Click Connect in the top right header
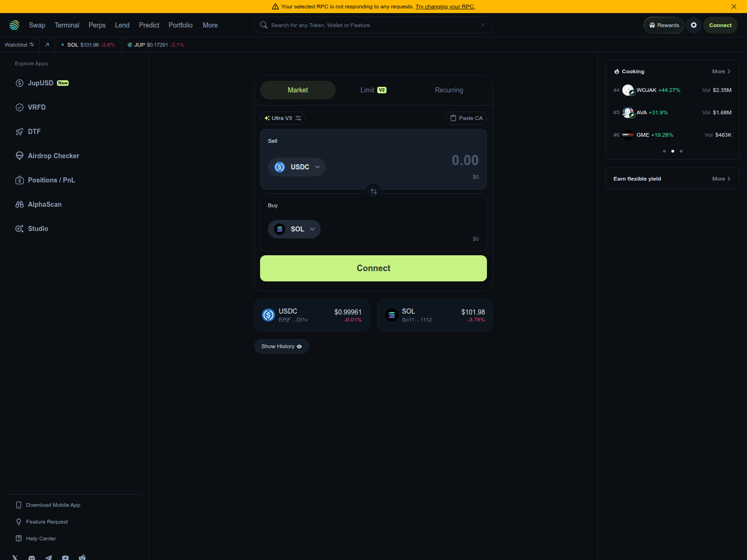747x560 pixels. click(720, 25)
